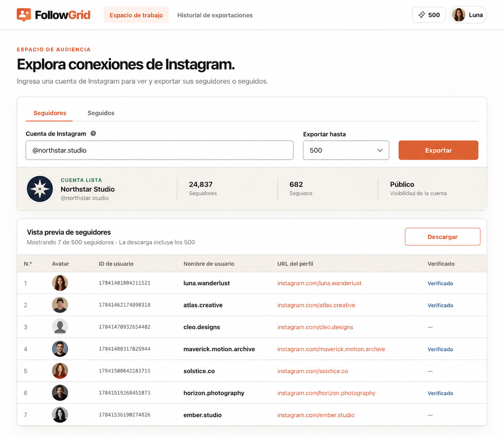The image size is (504, 437).
Task: Click the avatar for maverick.motion.archive
Action: [60, 349]
